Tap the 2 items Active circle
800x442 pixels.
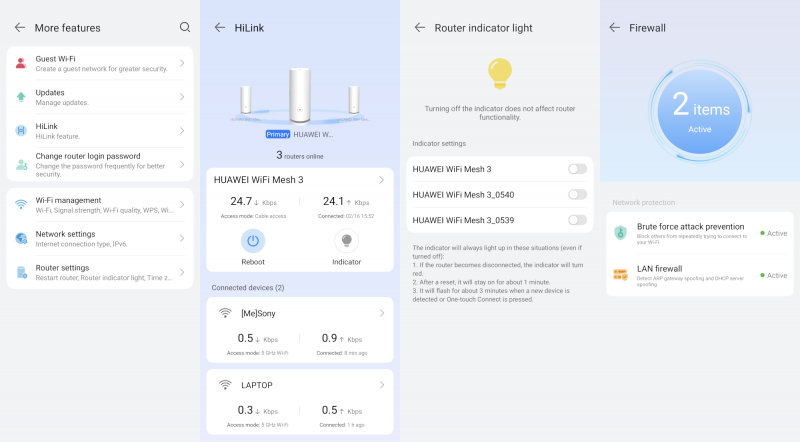(699, 111)
